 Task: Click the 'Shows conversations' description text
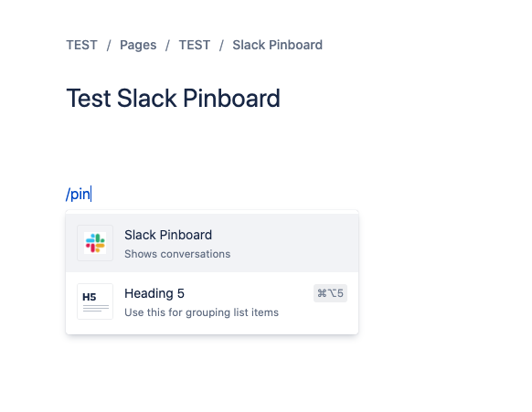pyautogui.click(x=177, y=254)
